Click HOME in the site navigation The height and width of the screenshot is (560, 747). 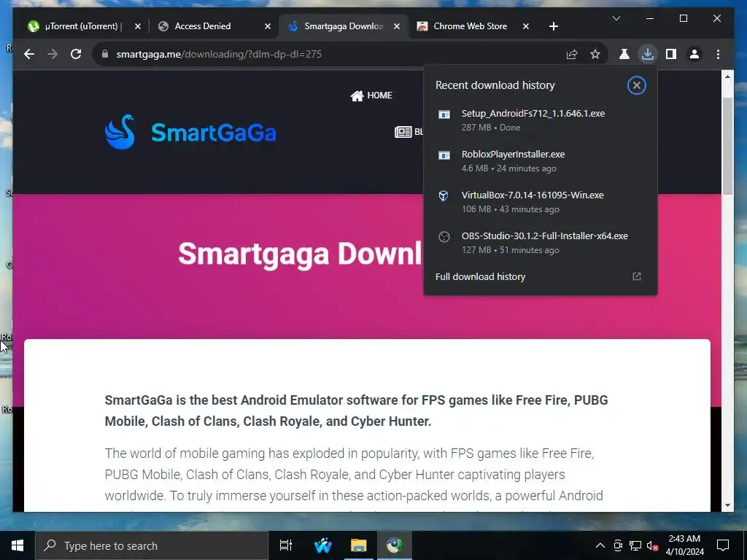tap(371, 96)
